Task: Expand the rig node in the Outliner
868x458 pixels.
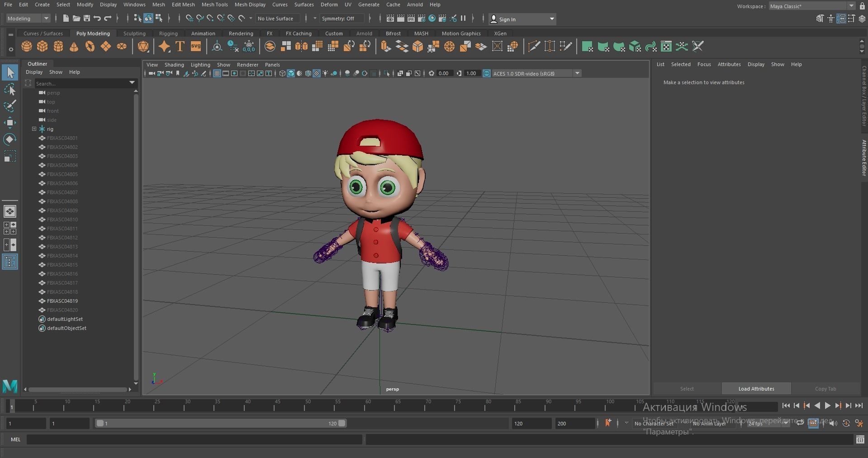Action: click(x=34, y=129)
